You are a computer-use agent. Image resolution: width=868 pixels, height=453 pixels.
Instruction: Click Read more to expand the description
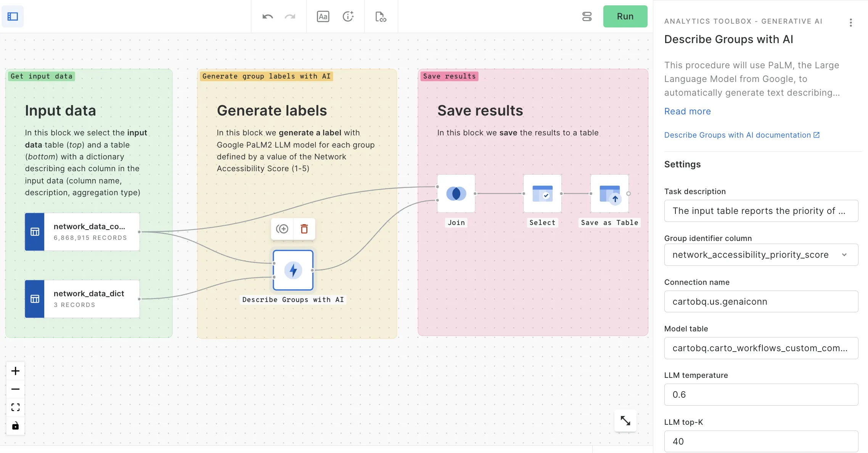pyautogui.click(x=687, y=111)
